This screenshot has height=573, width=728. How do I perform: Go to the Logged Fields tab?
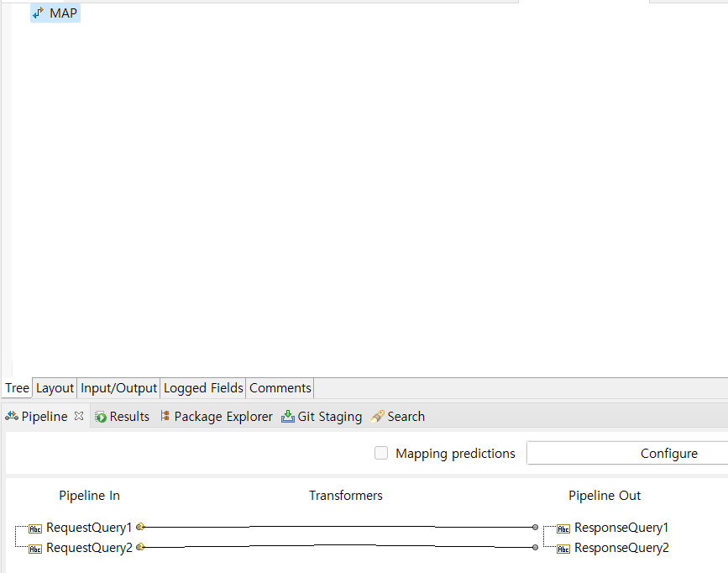203,388
